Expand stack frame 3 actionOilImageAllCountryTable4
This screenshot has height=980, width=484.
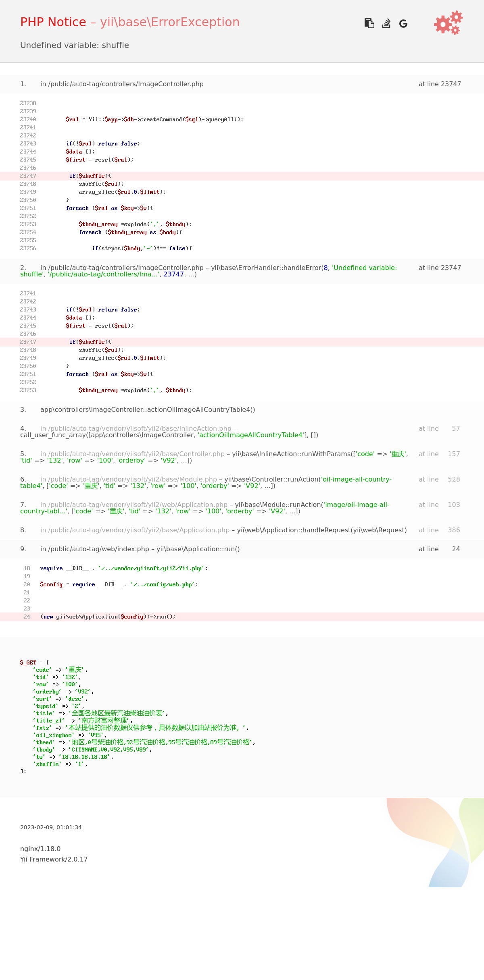point(242,410)
